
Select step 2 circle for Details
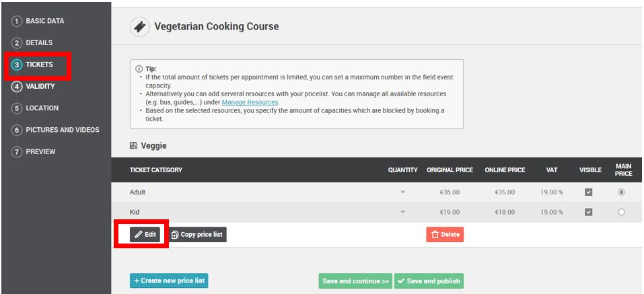pyautogui.click(x=16, y=42)
